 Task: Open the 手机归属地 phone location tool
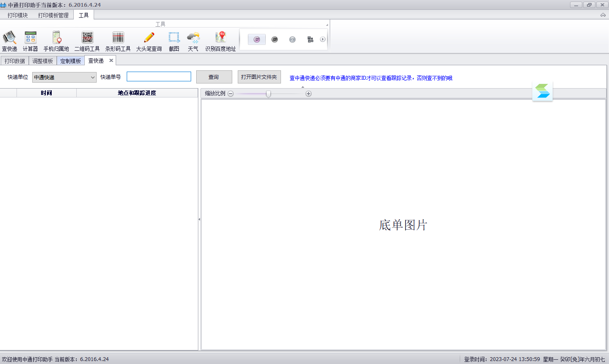click(x=56, y=41)
